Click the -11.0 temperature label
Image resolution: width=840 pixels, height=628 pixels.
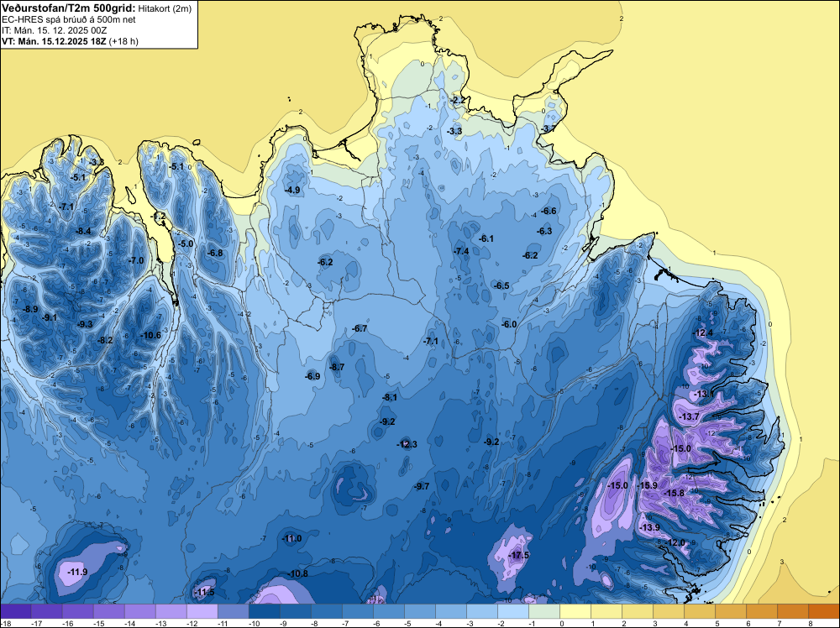pyautogui.click(x=292, y=539)
